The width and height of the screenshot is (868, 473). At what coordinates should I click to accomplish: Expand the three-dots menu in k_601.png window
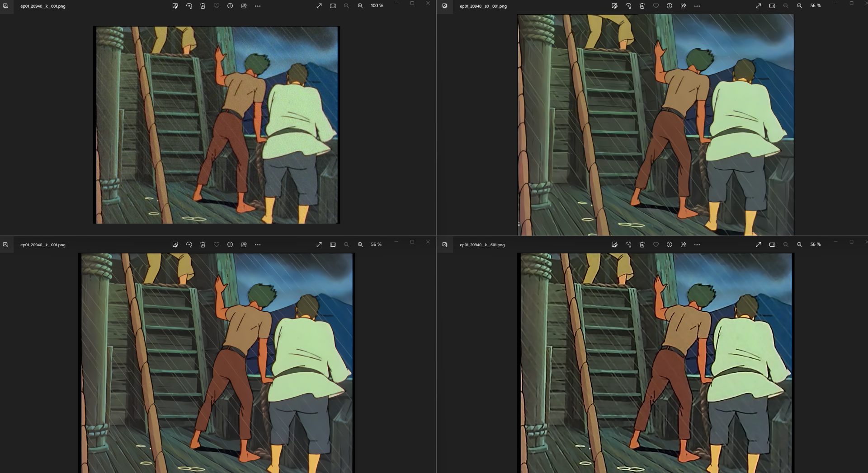697,244
